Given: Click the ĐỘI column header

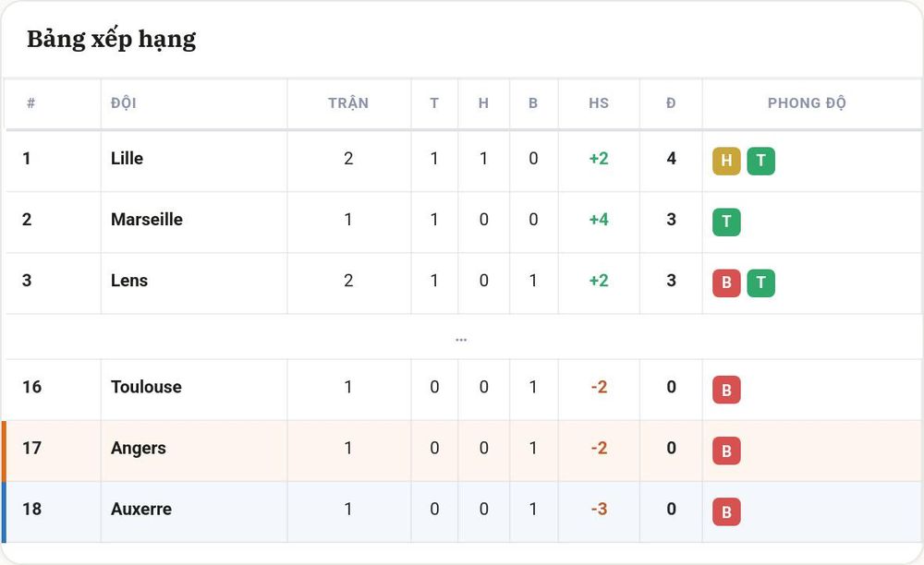Looking at the screenshot, I should 124,103.
